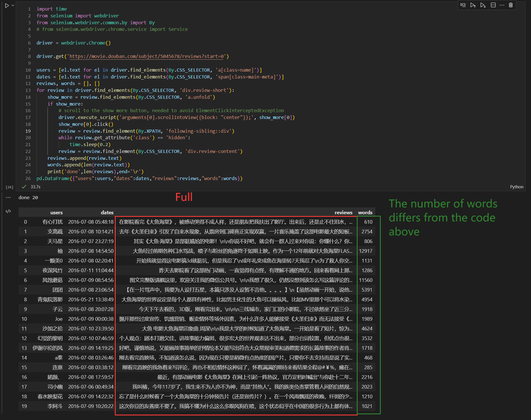This screenshot has width=531, height=420.
Task: Click words value 2754
Action: [367, 232]
